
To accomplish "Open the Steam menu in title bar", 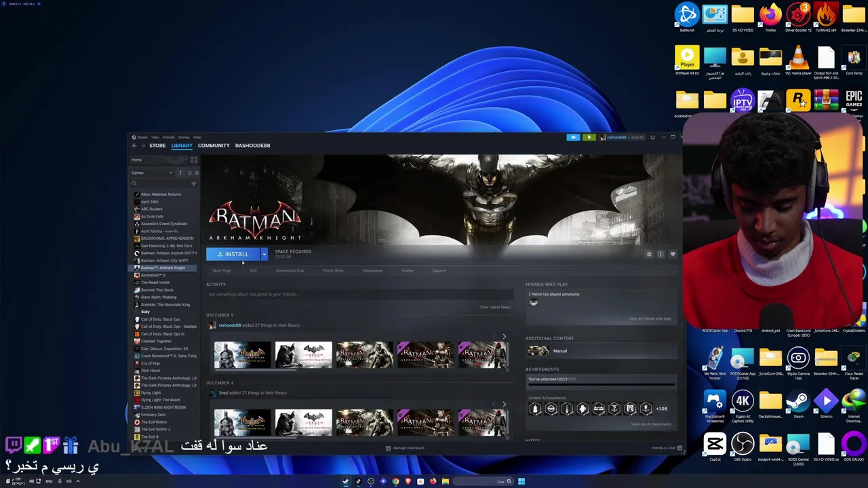I will (x=142, y=137).
